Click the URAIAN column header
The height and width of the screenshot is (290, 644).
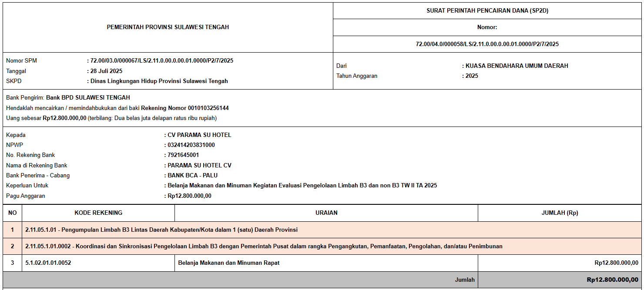pos(326,213)
